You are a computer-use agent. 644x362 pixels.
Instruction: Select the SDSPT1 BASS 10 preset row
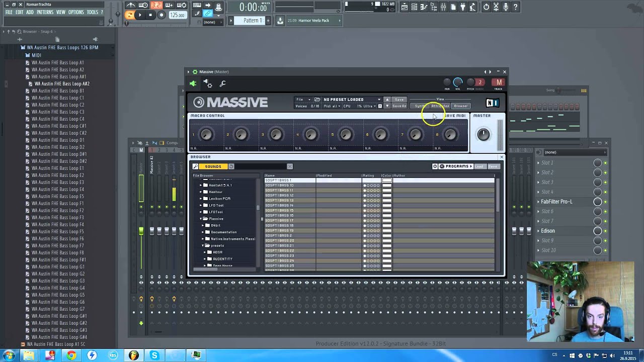pyautogui.click(x=379, y=185)
